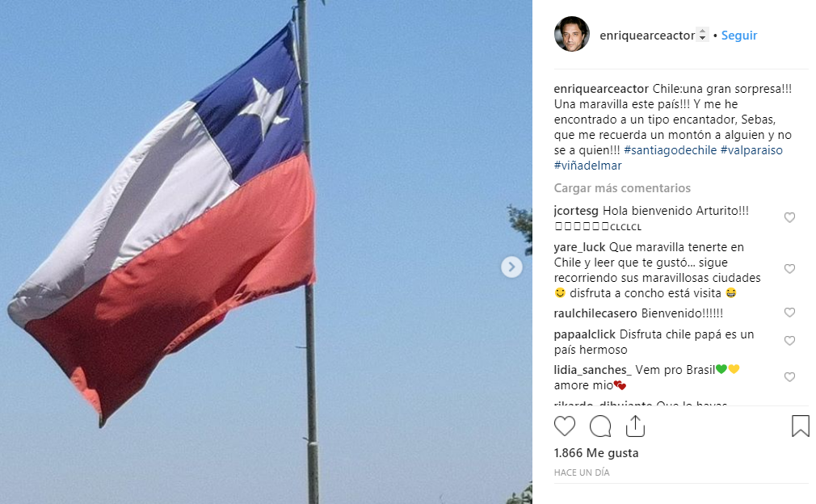Like yare_luck's comment
The width and height of the screenshot is (816, 504).
click(x=789, y=269)
